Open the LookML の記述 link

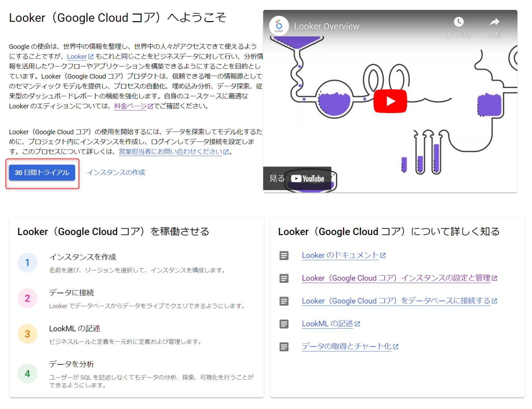[x=327, y=324]
